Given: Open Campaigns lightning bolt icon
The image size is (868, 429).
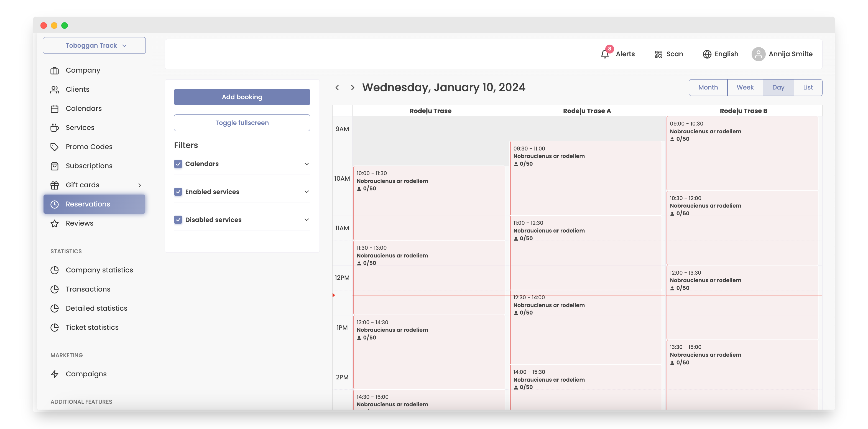Looking at the screenshot, I should (55, 374).
